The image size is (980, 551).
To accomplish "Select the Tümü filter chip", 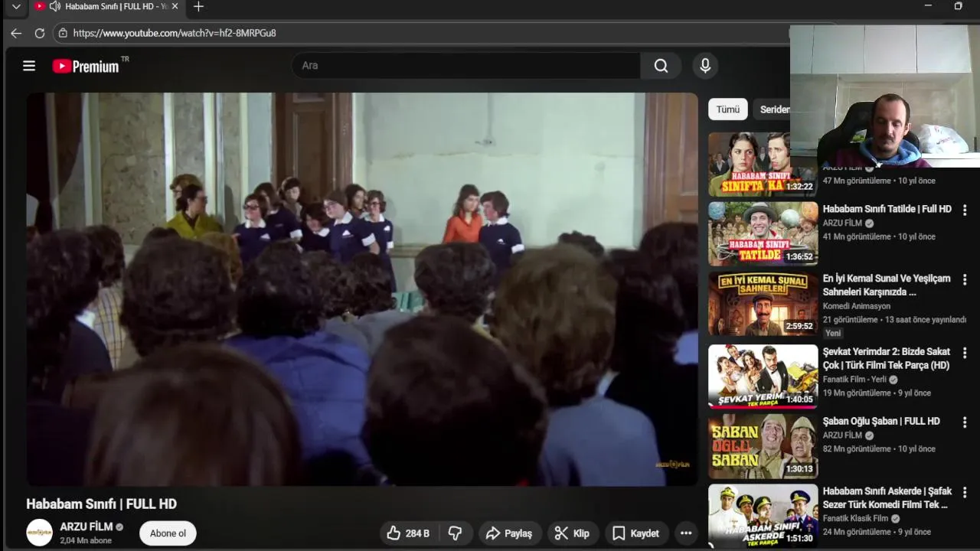I will coord(728,109).
